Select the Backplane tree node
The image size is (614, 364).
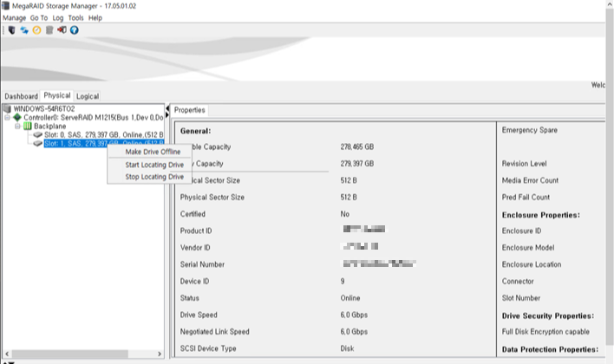(49, 126)
